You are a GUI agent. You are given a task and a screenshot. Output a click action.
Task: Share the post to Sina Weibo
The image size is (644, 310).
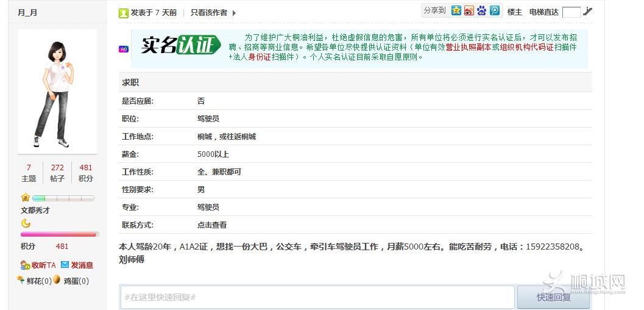pos(469,10)
